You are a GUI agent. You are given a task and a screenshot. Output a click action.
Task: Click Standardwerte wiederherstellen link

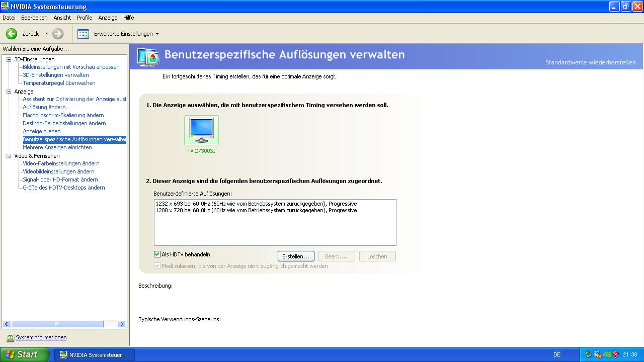pyautogui.click(x=591, y=62)
